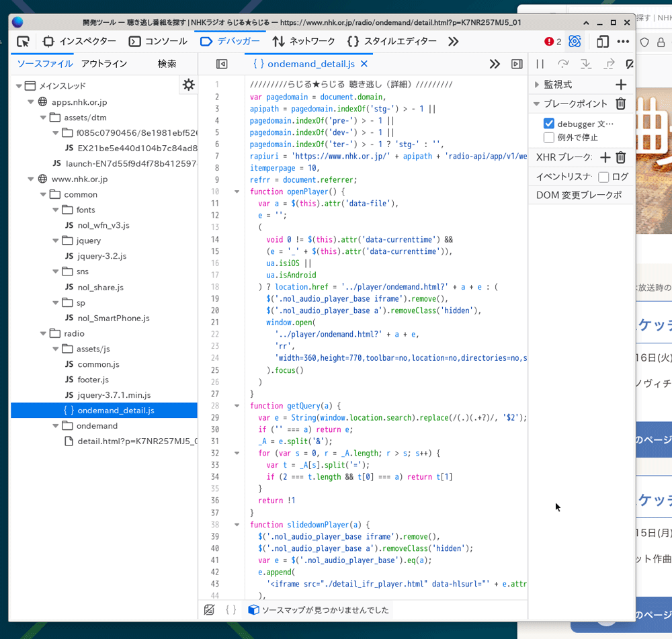The height and width of the screenshot is (639, 672).
Task: Pretty-print the source with the braces icon
Action: pyautogui.click(x=231, y=609)
